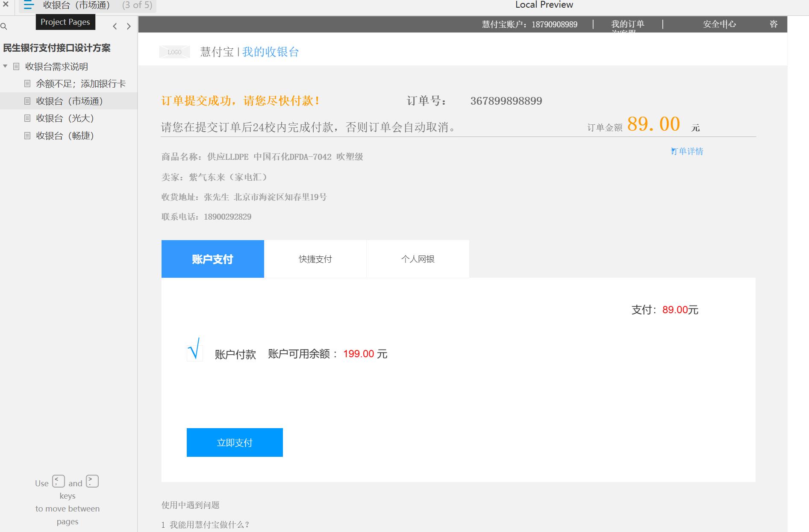Select the 收银台（市场通） page

click(x=69, y=101)
